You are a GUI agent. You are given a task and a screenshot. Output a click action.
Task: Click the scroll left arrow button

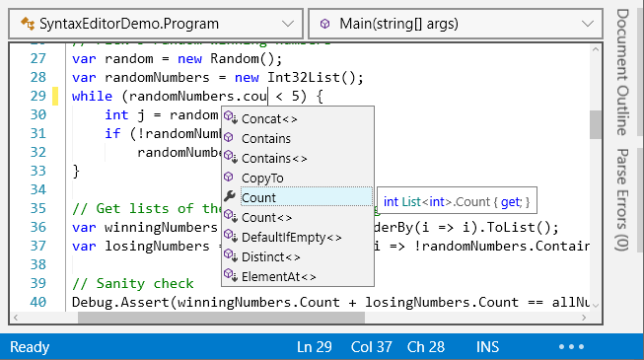click(x=16, y=318)
